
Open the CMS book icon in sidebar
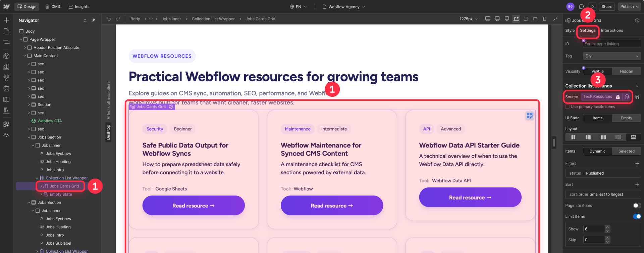point(6,99)
